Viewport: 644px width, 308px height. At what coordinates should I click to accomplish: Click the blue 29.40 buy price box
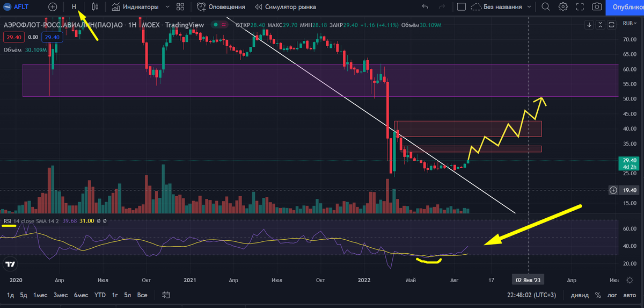coord(52,37)
